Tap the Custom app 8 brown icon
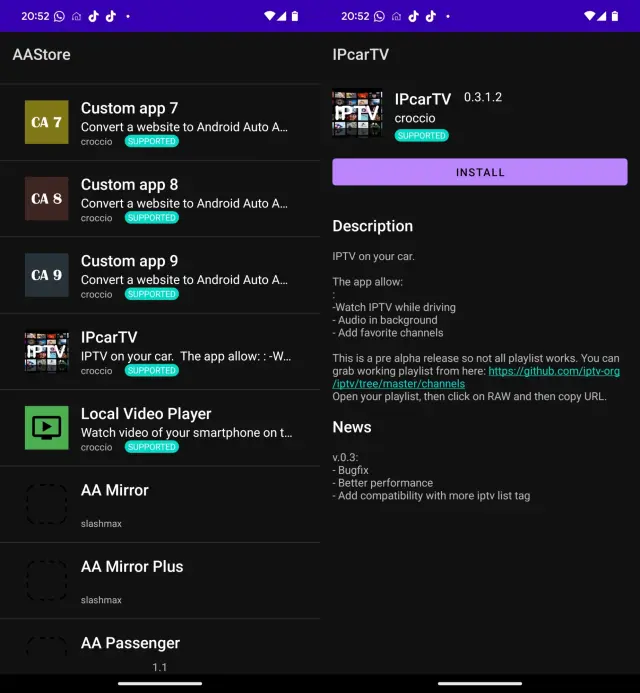 pyautogui.click(x=47, y=198)
